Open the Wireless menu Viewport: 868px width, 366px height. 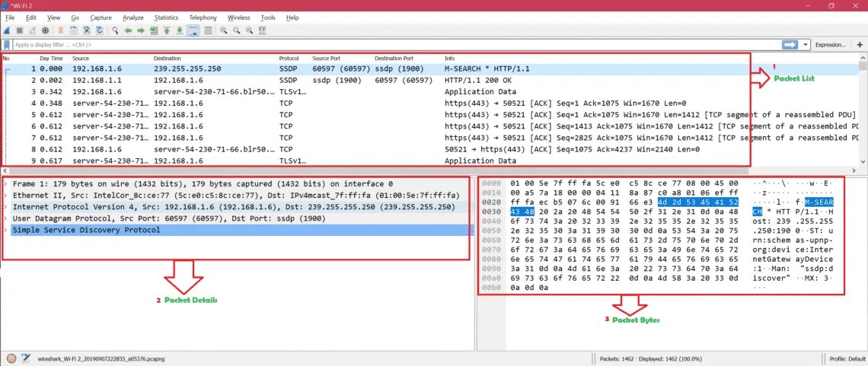(x=238, y=18)
